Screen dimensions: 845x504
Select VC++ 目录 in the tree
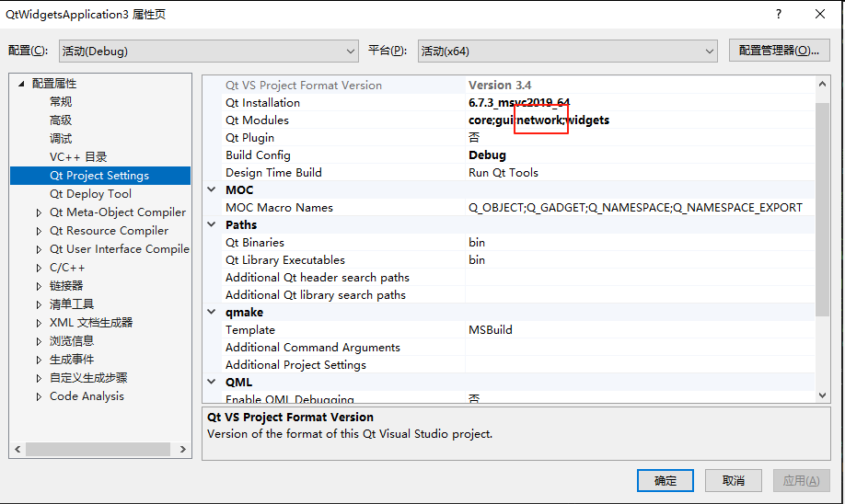[78, 156]
